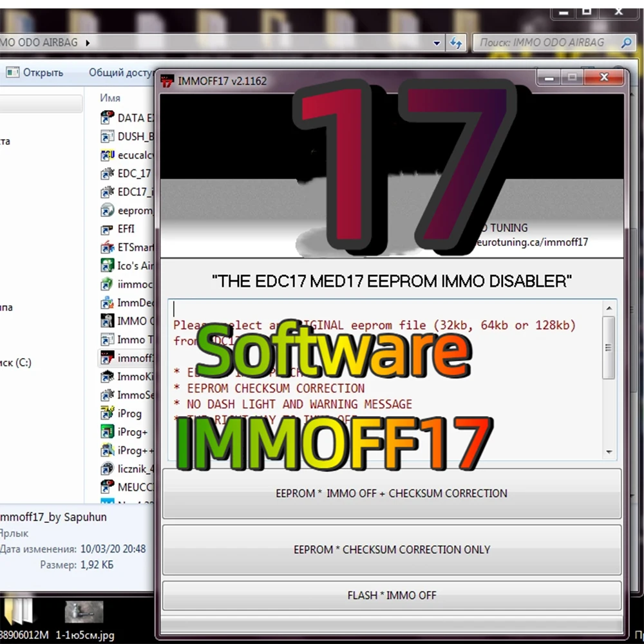This screenshot has width=644, height=644.
Task: Open the Общий доступ toolbar menu
Action: (122, 73)
